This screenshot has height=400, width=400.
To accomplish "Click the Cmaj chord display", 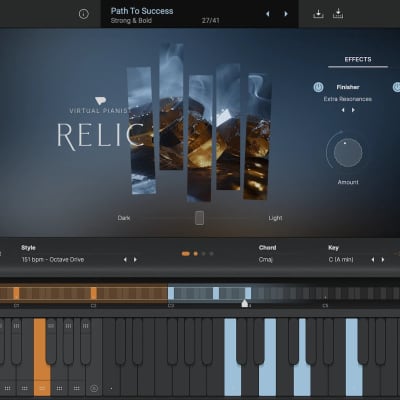I will click(x=265, y=260).
